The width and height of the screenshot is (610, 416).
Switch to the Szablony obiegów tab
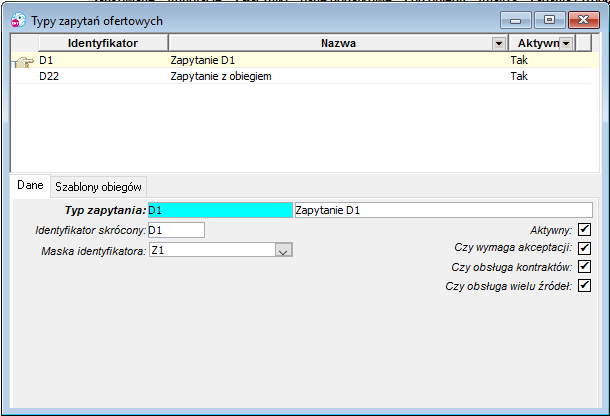coord(98,187)
